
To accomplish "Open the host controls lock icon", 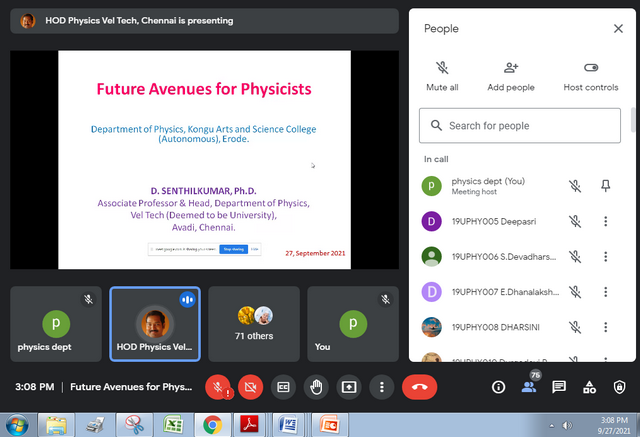I will point(619,387).
